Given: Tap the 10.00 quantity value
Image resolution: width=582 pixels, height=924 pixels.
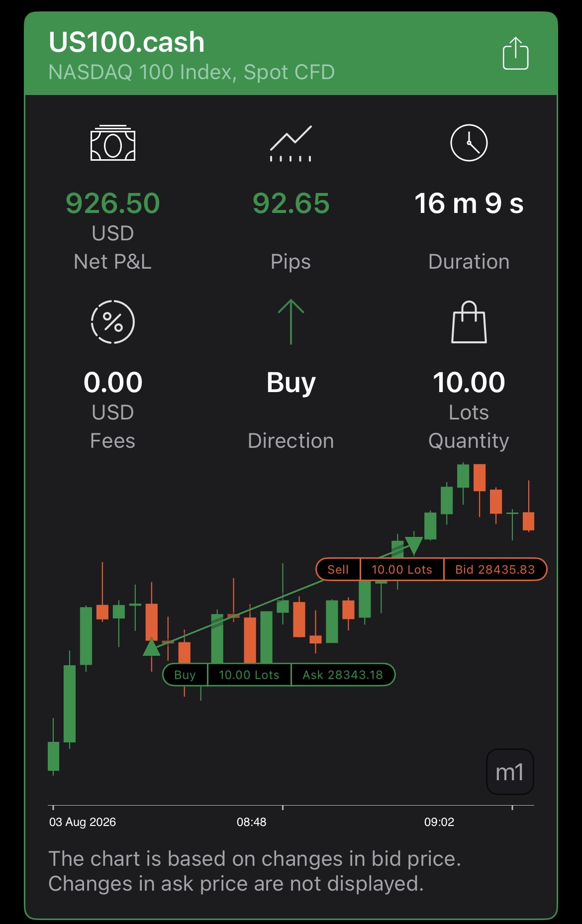Looking at the screenshot, I should pyautogui.click(x=469, y=382).
